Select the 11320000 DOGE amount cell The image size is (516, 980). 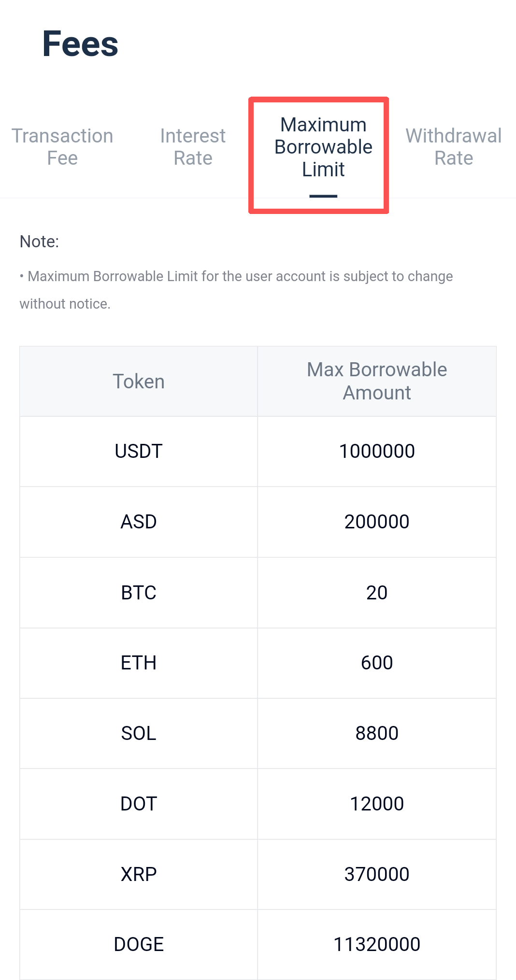[x=377, y=944]
